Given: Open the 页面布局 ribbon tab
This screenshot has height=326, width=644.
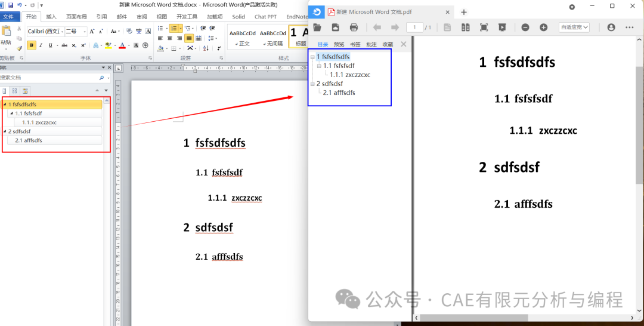Looking at the screenshot, I should [76, 17].
